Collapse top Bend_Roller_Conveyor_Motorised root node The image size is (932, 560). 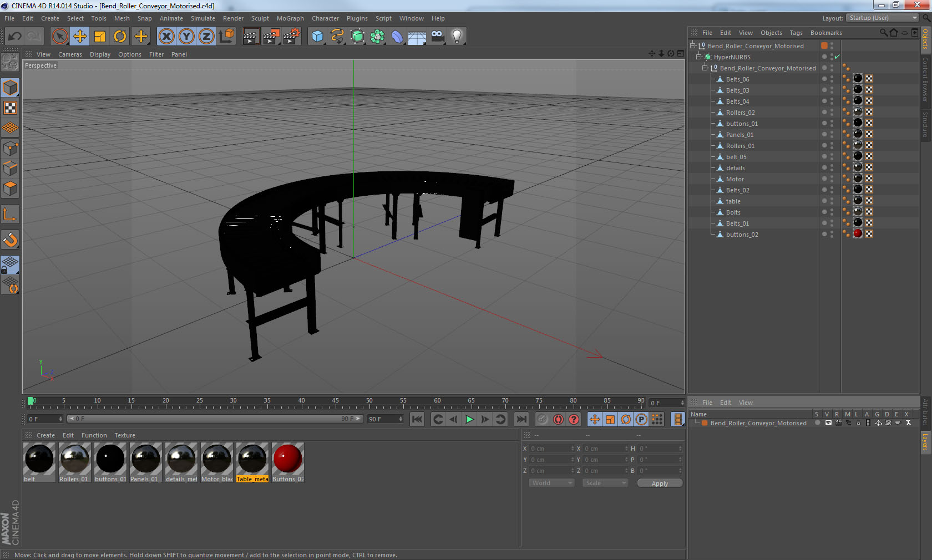(x=693, y=45)
